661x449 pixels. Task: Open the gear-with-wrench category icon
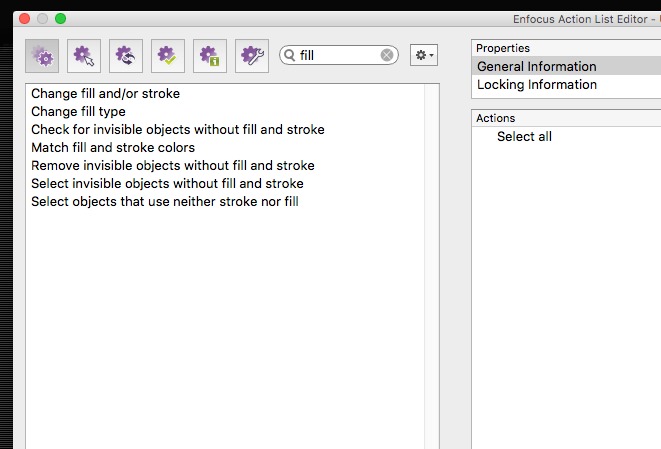252,56
